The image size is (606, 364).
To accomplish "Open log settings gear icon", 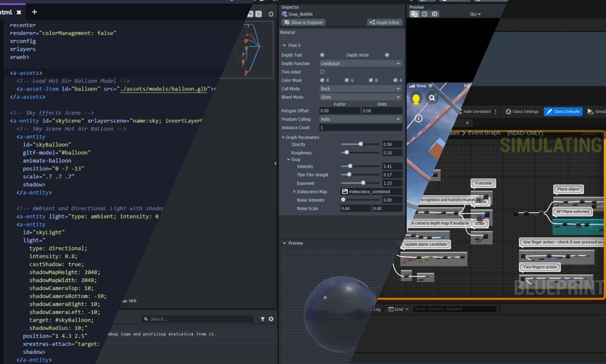I will [271, 319].
